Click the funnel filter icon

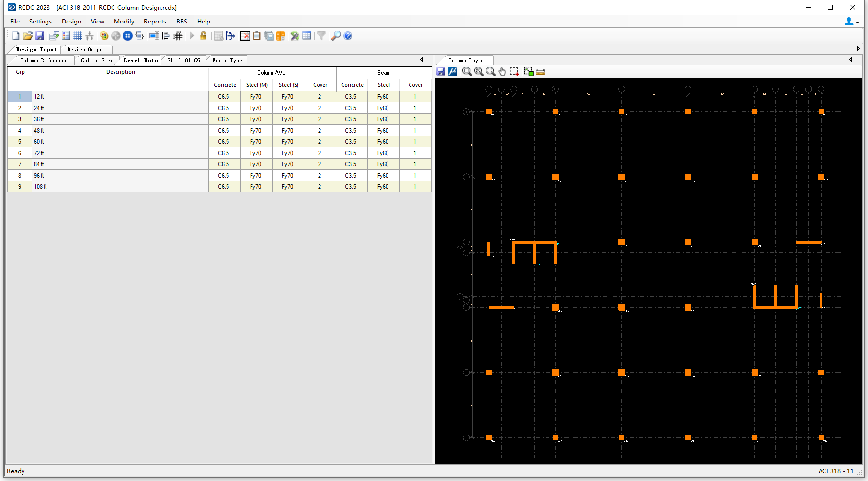[x=321, y=36]
